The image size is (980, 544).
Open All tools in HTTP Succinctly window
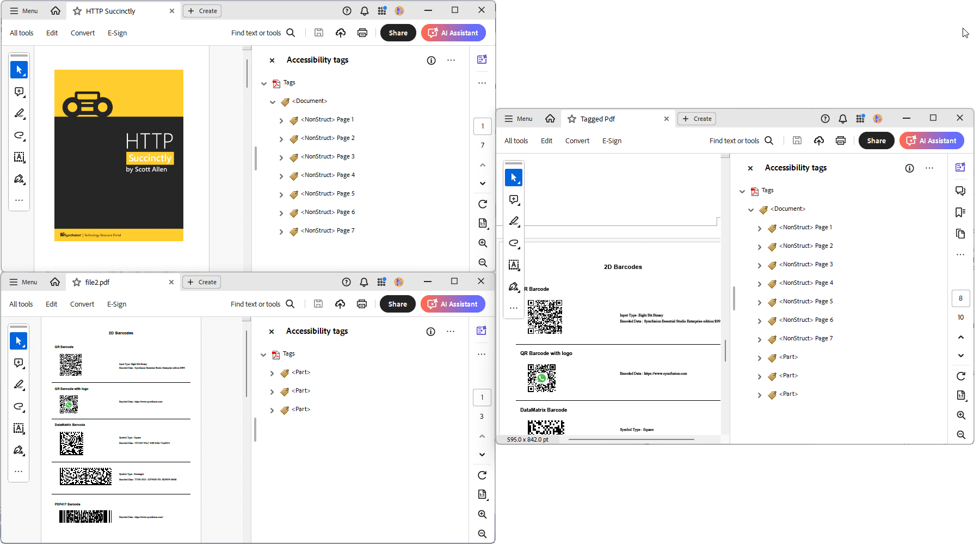coord(22,33)
